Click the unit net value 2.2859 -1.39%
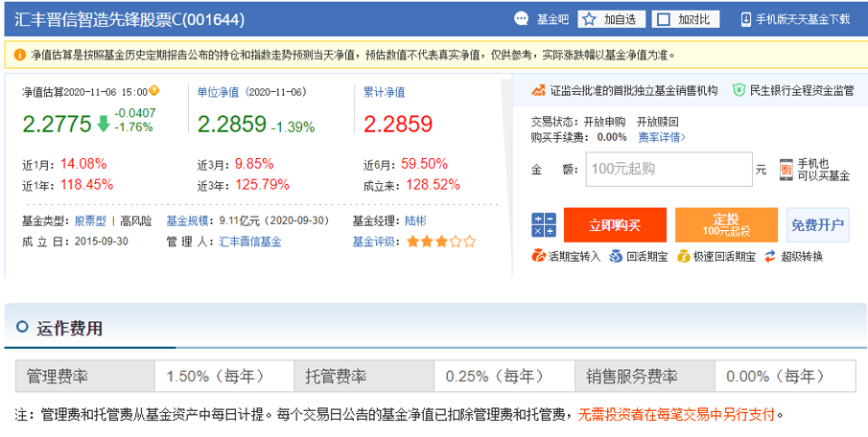Image resolution: width=868 pixels, height=437 pixels. (256, 125)
